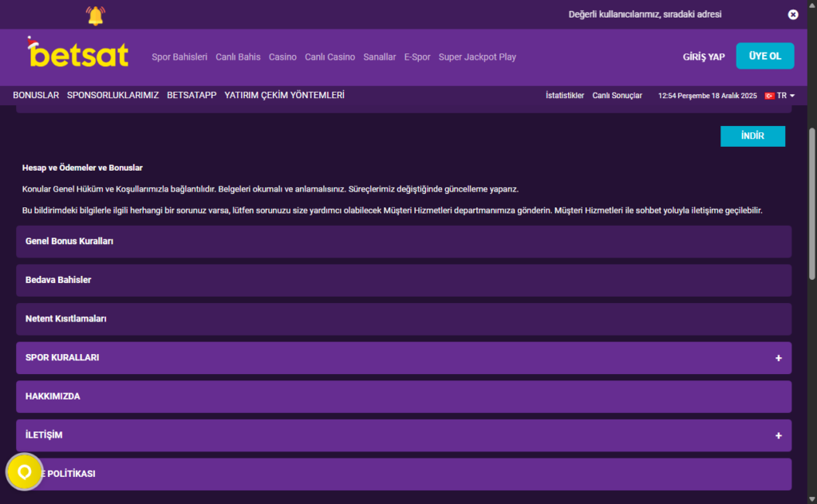Navigate to Sanallar
The height and width of the screenshot is (504, 817).
tap(379, 57)
